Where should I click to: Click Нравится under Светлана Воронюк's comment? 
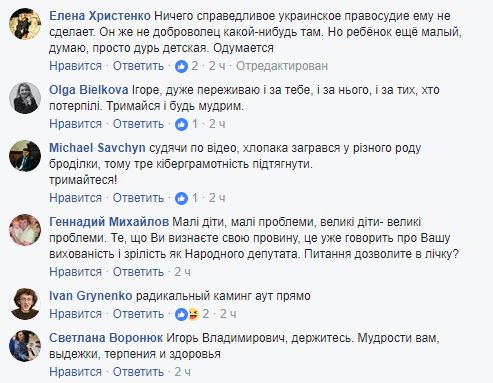coord(75,372)
